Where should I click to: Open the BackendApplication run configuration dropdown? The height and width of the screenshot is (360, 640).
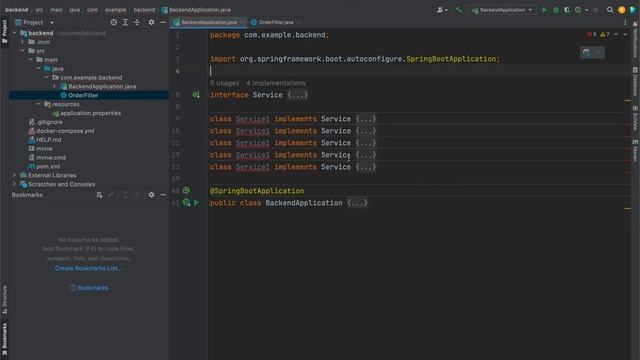pos(503,10)
